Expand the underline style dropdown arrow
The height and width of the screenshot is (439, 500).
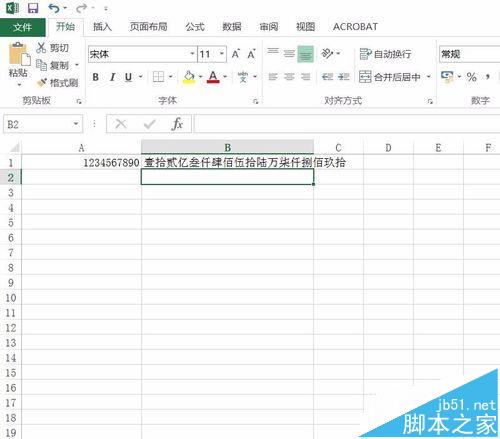(x=141, y=77)
